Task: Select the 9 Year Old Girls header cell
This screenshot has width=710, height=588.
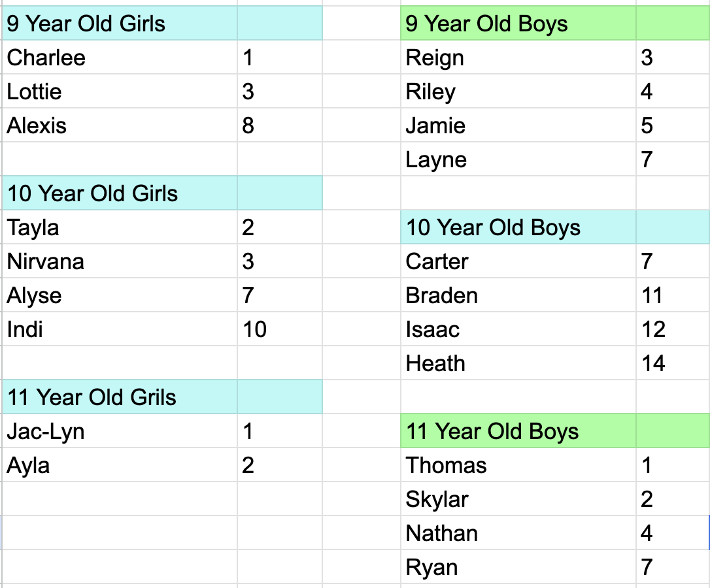Action: [x=120, y=23]
